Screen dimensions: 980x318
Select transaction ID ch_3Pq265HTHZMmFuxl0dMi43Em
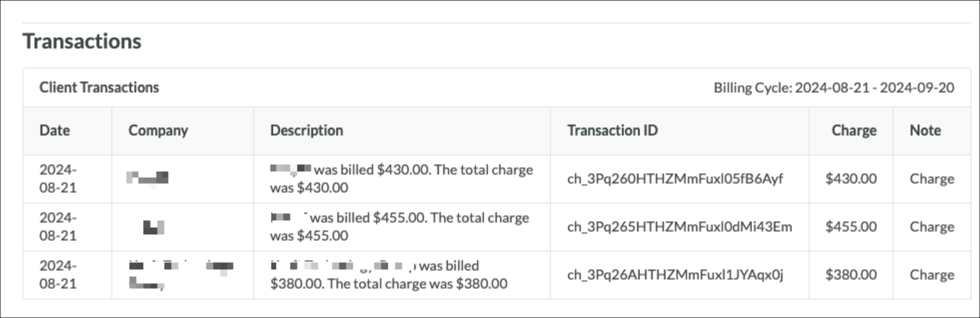pyautogui.click(x=680, y=226)
